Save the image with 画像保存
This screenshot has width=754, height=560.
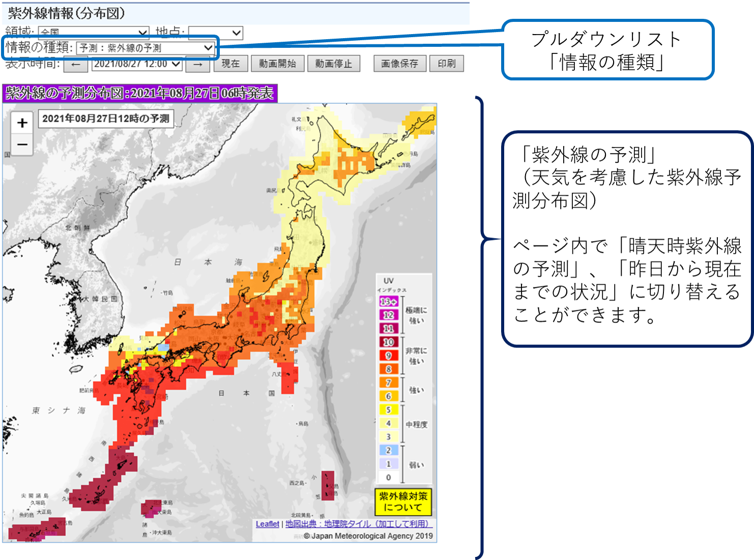399,64
